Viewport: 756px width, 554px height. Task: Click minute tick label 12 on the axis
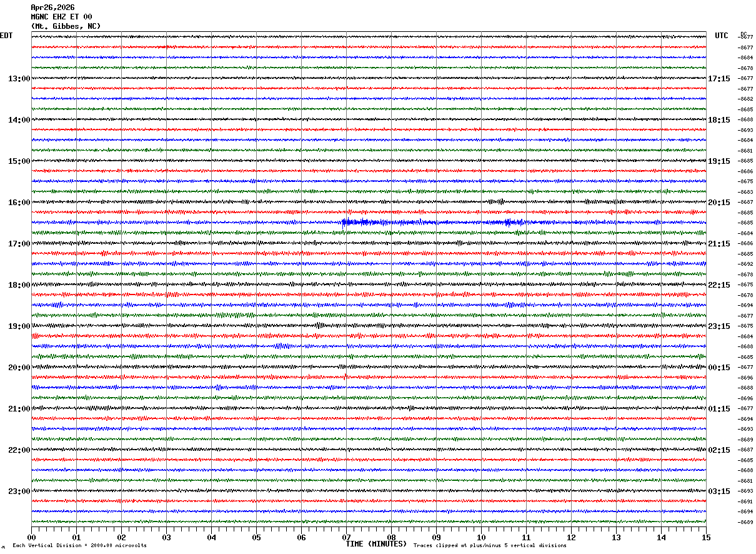tap(571, 537)
